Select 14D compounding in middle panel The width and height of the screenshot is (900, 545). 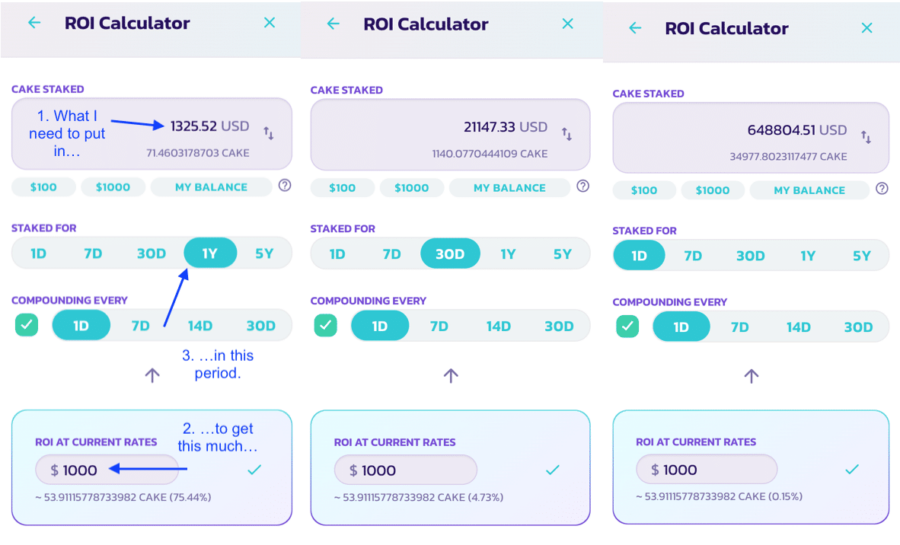(498, 326)
